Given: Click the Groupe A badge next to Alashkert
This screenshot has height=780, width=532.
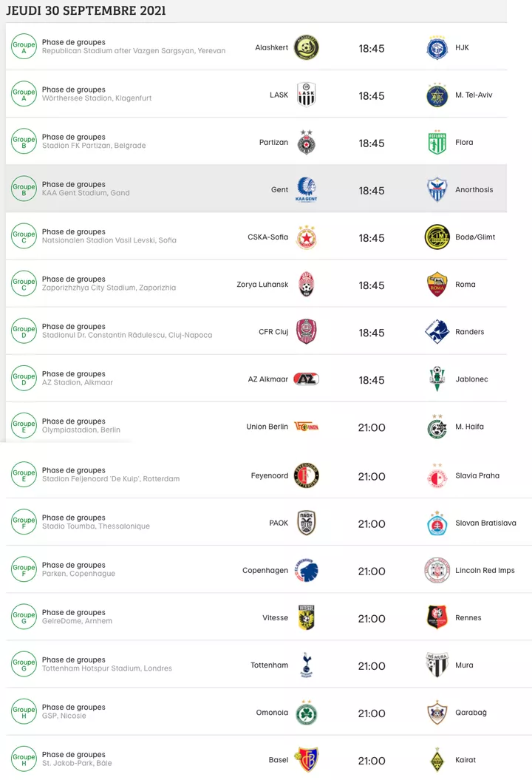Looking at the screenshot, I should [24, 47].
